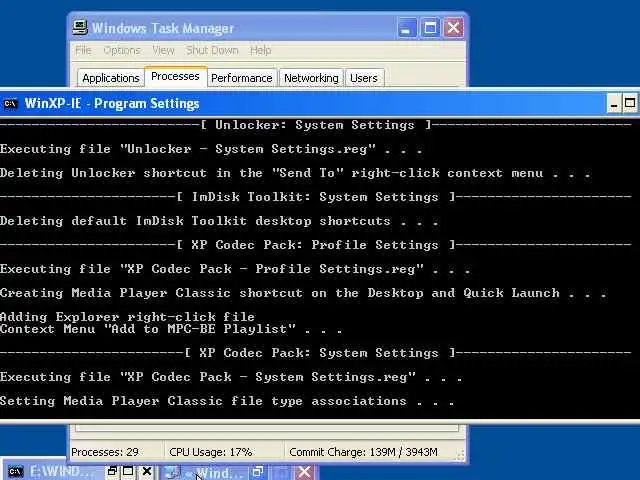
Task: Click the Deleting default ImDisk Toolkit desktop shortcuts line
Action: click(x=219, y=221)
